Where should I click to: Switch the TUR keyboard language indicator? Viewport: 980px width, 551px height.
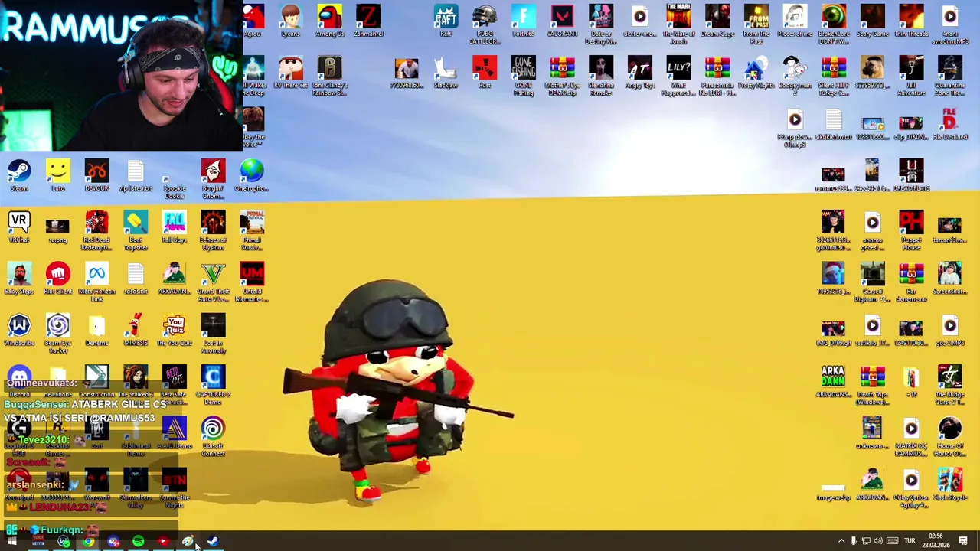click(910, 542)
